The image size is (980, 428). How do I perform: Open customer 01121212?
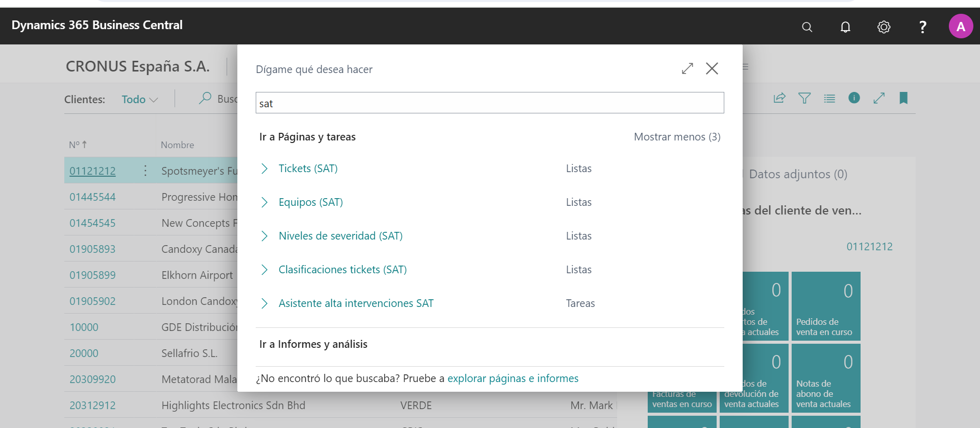click(x=92, y=171)
